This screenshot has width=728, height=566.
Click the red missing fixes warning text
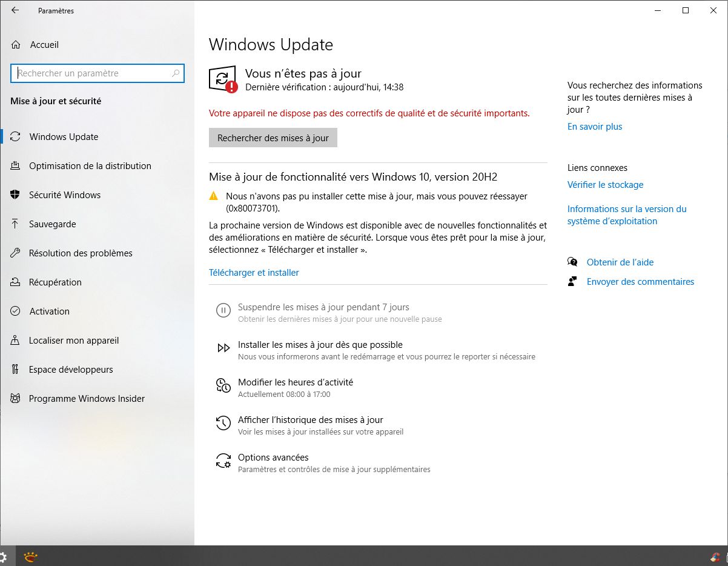[369, 113]
